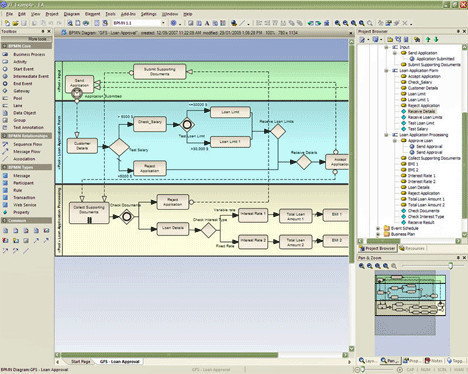Collapse the Loan Application Processing tree node
The width and height of the screenshot is (468, 374).
tap(386, 135)
